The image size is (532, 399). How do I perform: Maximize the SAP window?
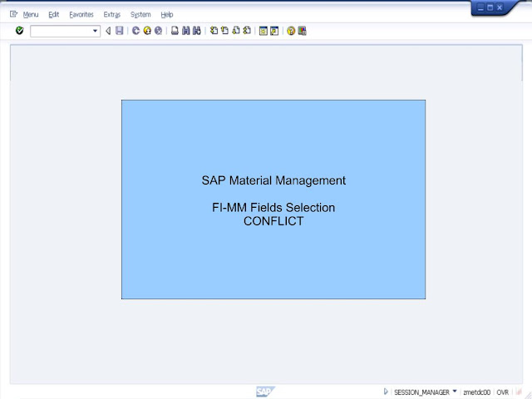click(490, 7)
